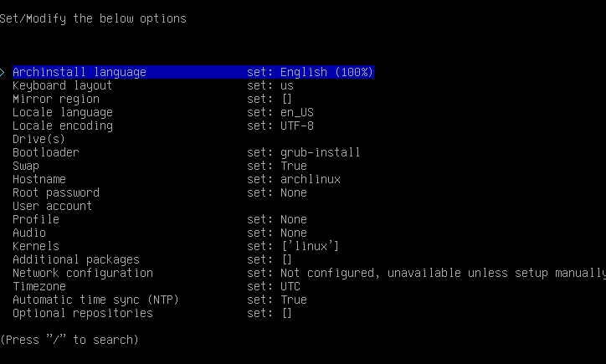Select the Network configuration entry
Viewport: 606px width, 364px height.
coord(83,273)
